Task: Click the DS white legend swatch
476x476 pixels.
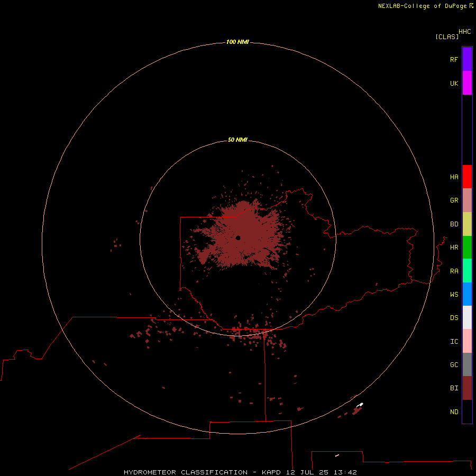Action: [x=467, y=317]
